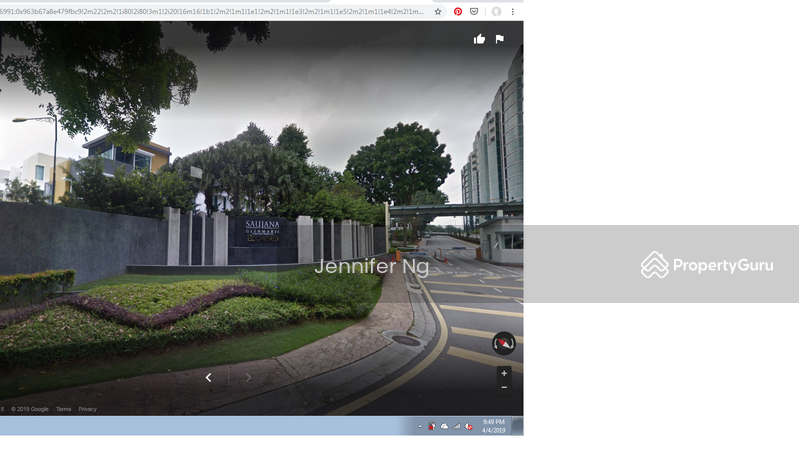Open the Pocket extension icon
This screenshot has height=450, width=800.
pyautogui.click(x=474, y=12)
